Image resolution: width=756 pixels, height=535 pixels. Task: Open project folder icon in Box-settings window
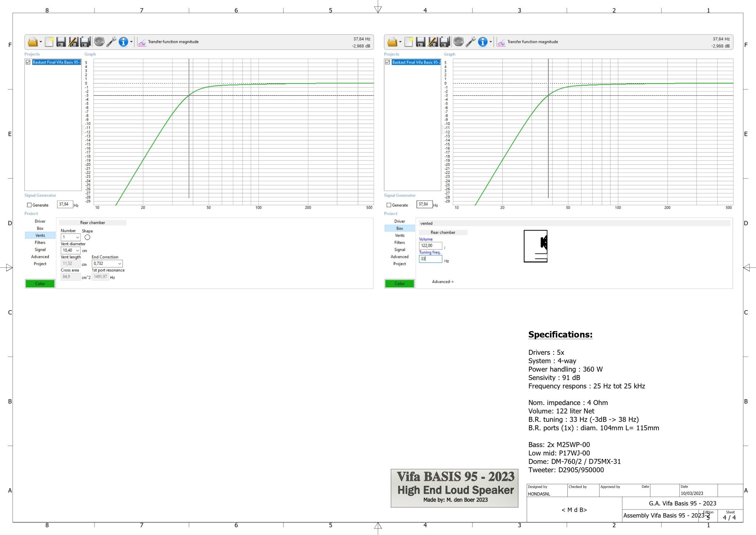[392, 42]
